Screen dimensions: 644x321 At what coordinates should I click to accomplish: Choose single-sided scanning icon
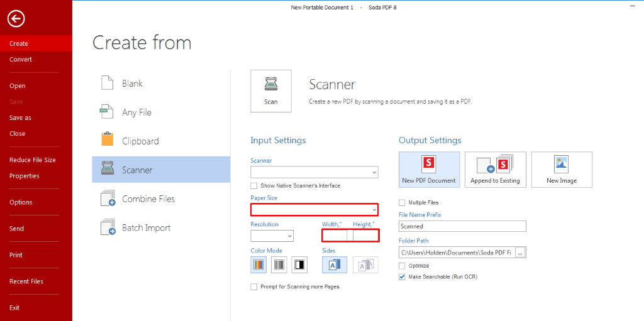pyautogui.click(x=335, y=265)
